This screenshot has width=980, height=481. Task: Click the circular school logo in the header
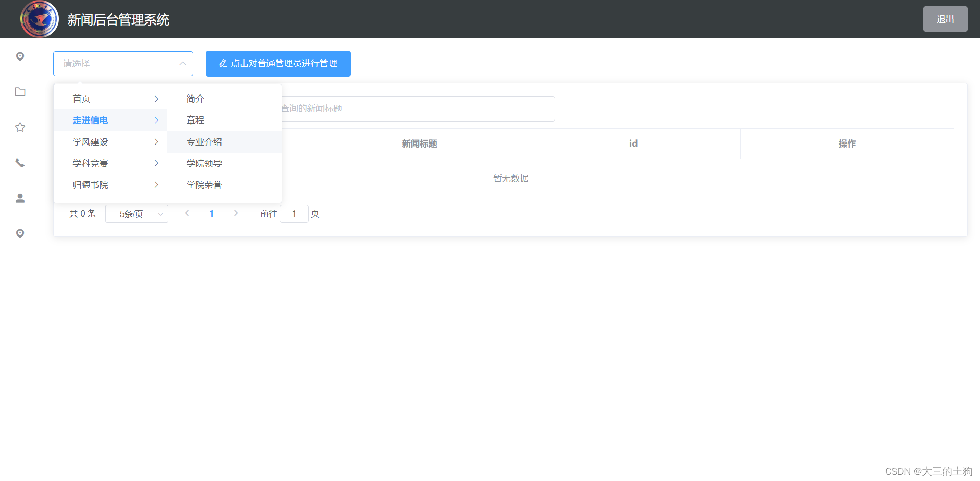[39, 19]
